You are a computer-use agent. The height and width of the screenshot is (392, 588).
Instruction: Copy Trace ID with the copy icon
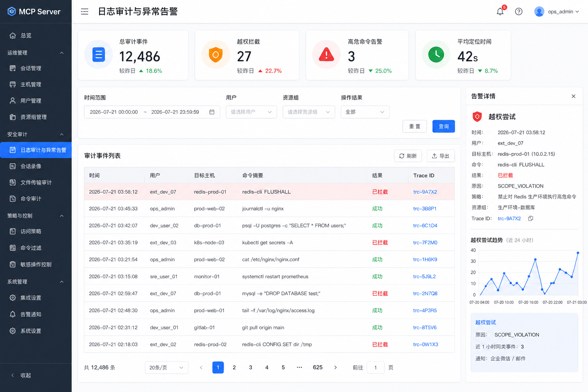[531, 219]
